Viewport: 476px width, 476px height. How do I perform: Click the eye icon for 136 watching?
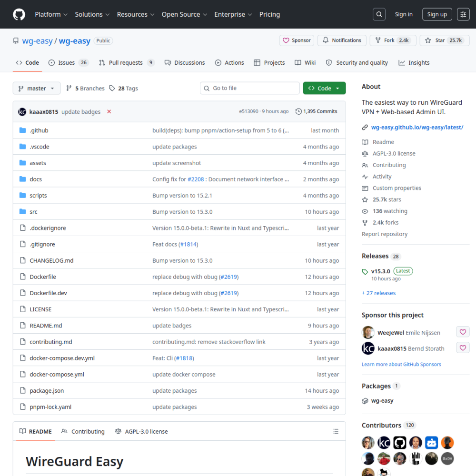[x=365, y=211]
